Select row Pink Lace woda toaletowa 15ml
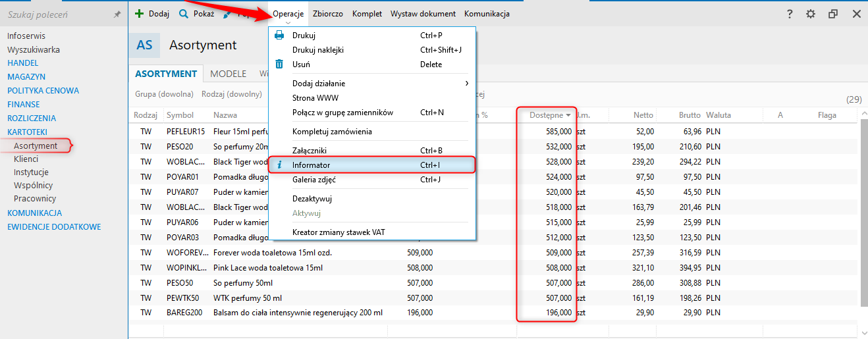 coord(494,268)
